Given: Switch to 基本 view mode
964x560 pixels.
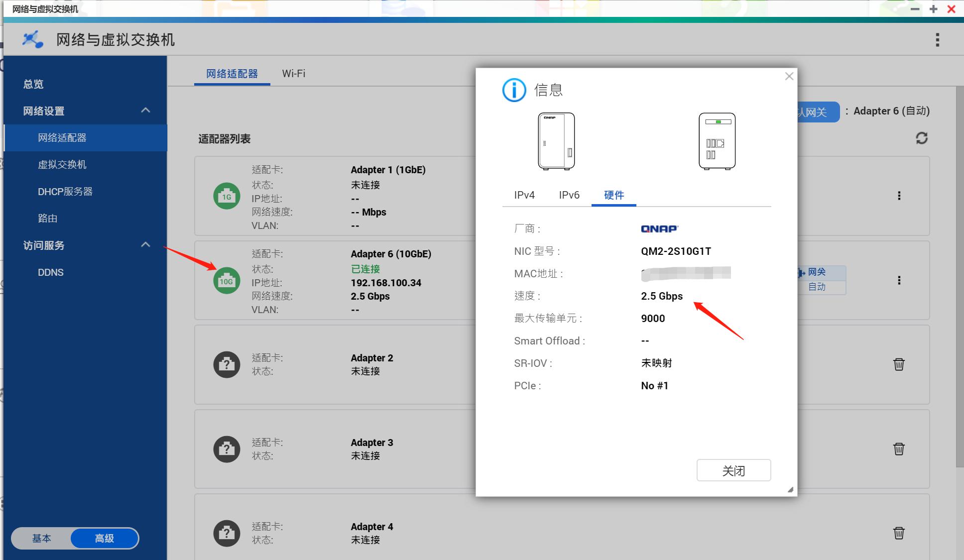Looking at the screenshot, I should click(42, 538).
